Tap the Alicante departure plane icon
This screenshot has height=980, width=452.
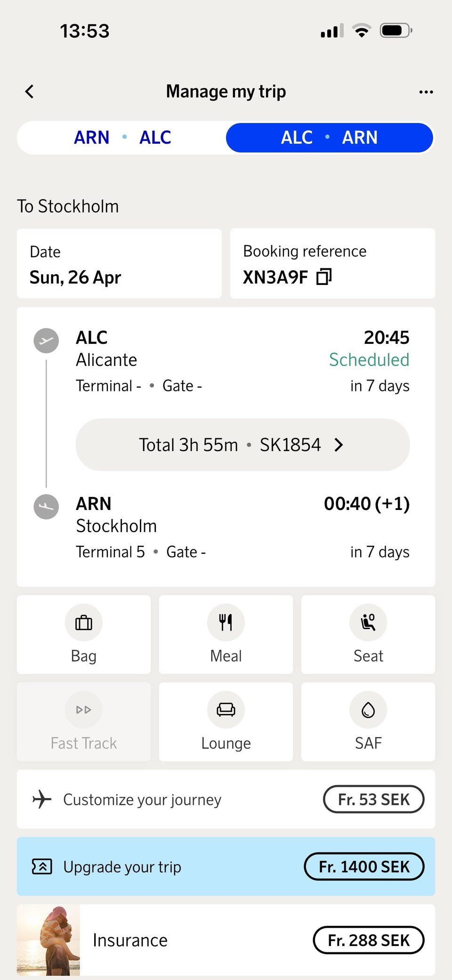coord(46,340)
